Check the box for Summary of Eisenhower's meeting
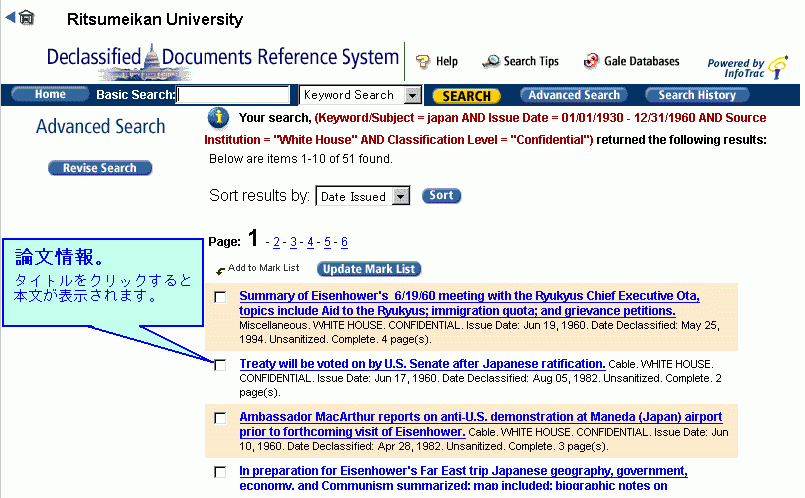This screenshot has height=498, width=805. [x=220, y=297]
